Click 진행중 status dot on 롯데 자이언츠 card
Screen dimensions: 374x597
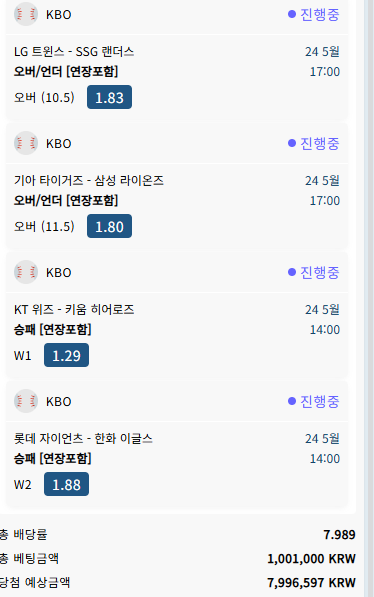point(292,401)
